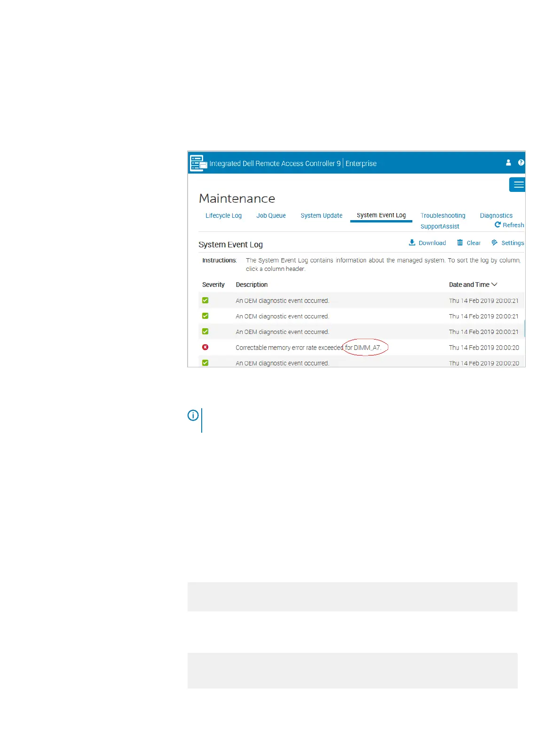Click the Refresh link

point(509,225)
